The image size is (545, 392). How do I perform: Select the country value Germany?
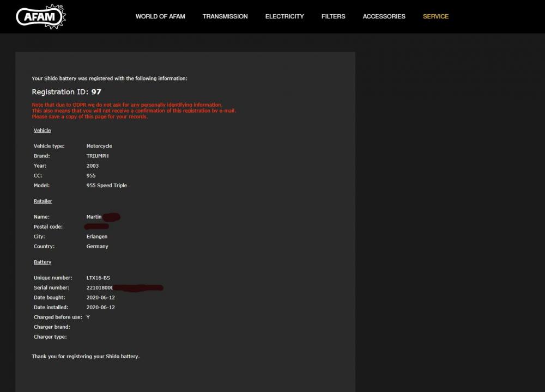98,246
